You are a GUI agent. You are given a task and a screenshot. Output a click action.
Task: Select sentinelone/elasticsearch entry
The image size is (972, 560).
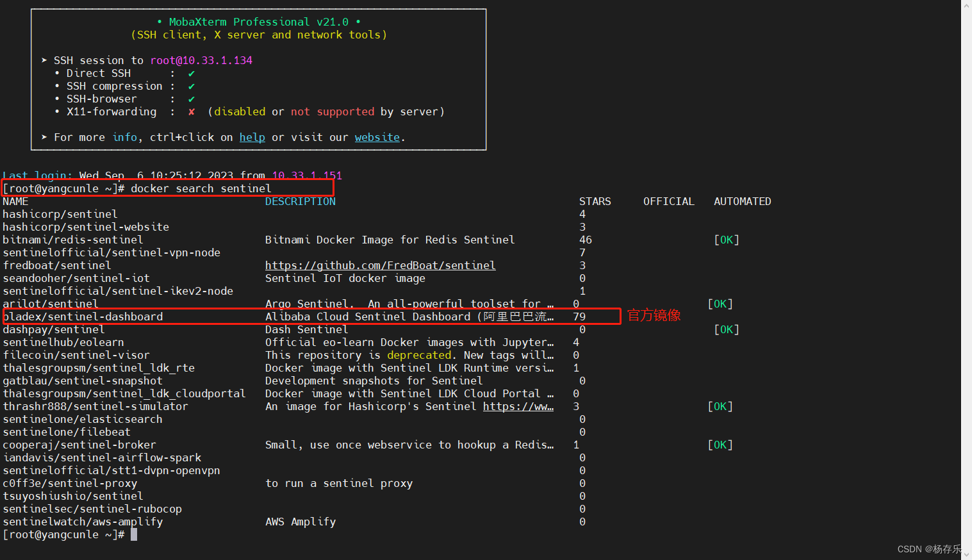coord(83,419)
